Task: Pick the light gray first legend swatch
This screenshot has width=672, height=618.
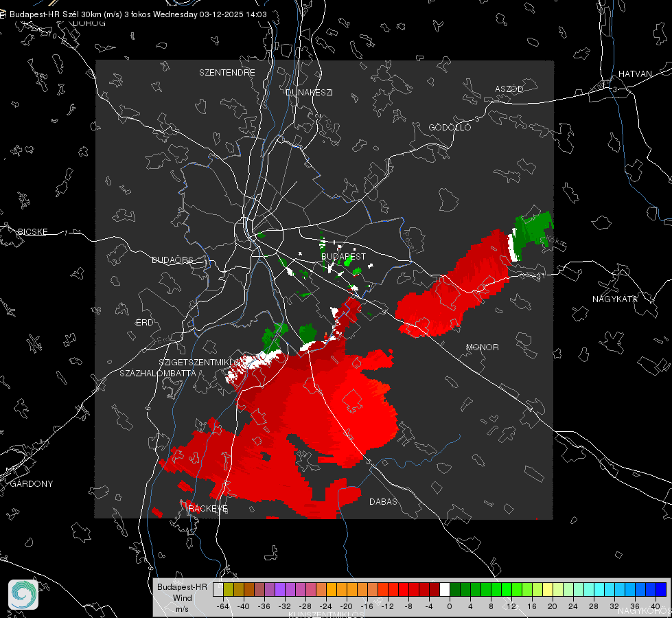Action: tap(218, 590)
